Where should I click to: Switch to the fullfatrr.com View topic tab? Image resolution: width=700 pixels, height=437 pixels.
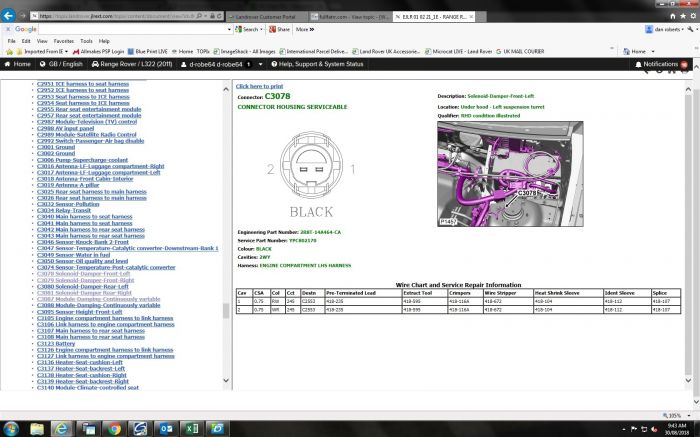(x=350, y=17)
